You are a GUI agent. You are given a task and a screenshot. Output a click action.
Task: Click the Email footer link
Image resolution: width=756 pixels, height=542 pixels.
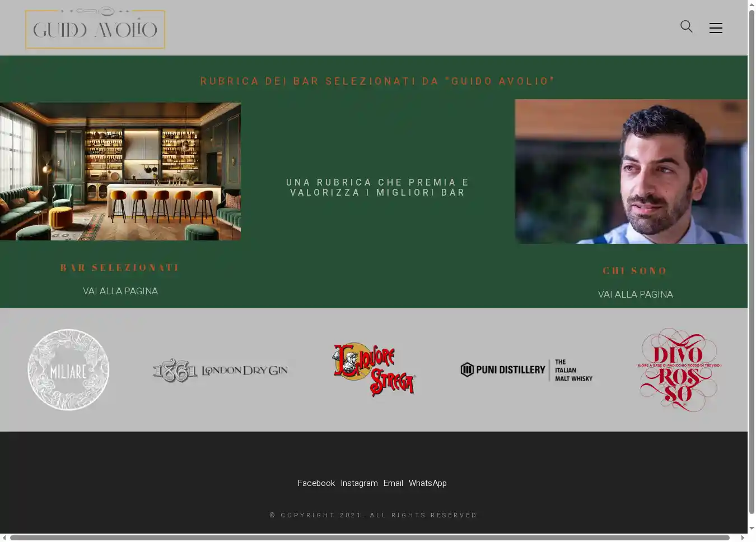[393, 483]
